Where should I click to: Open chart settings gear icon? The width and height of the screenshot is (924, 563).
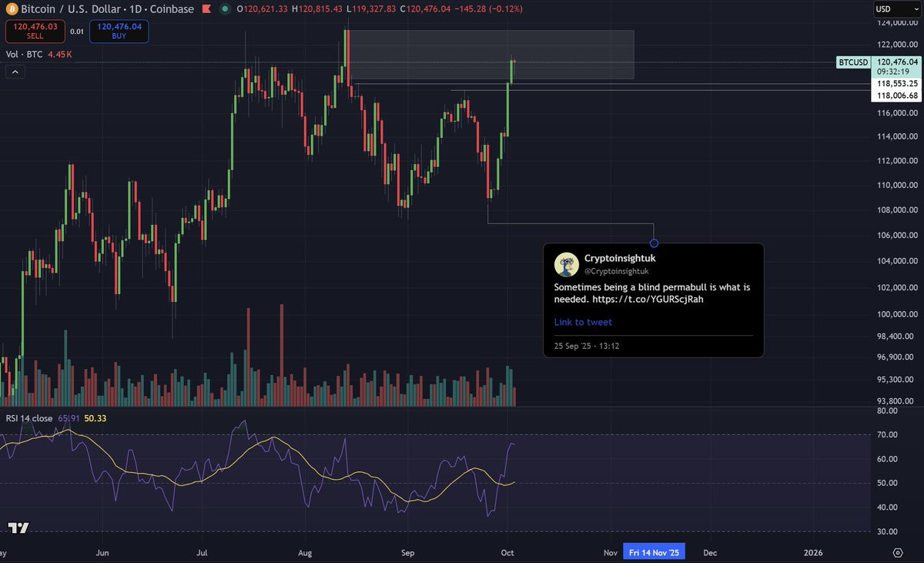point(898,552)
